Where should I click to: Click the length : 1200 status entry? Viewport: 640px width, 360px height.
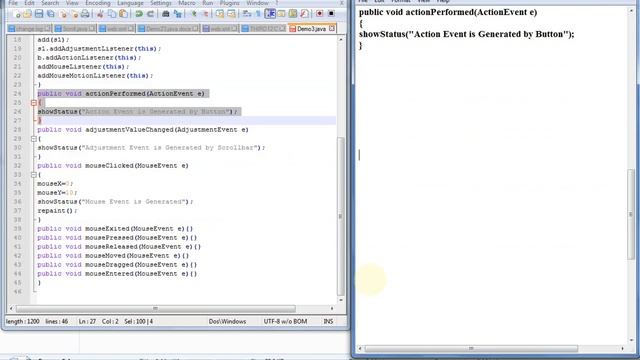23,321
